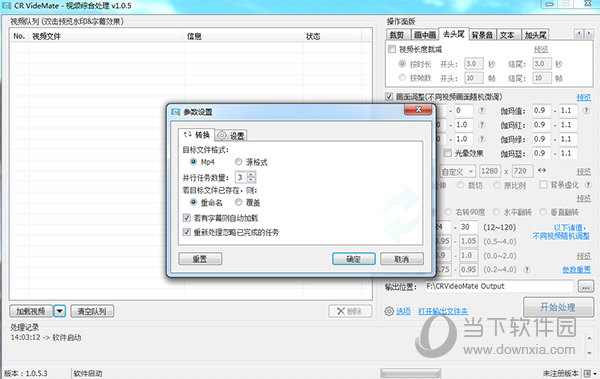Image resolution: width=600 pixels, height=379 pixels.
Task: Open the 背景音 tab in main window
Action: 482,35
